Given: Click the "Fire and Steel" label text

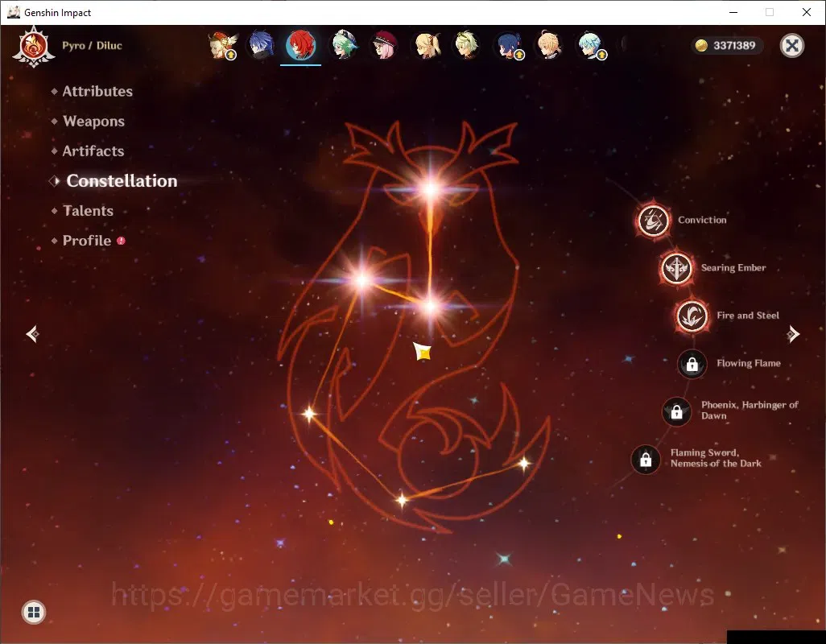Looking at the screenshot, I should click(x=748, y=316).
